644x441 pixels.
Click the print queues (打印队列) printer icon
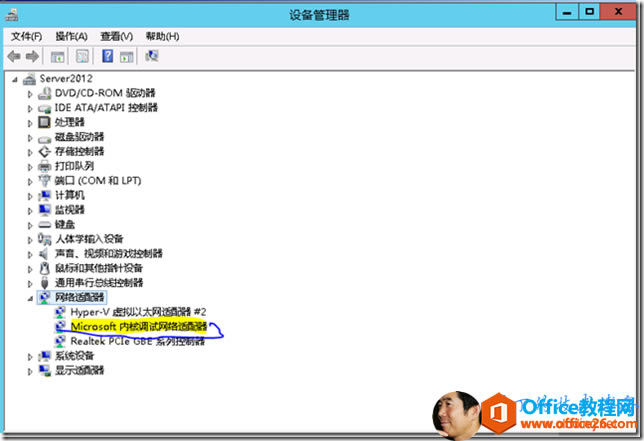coord(44,166)
